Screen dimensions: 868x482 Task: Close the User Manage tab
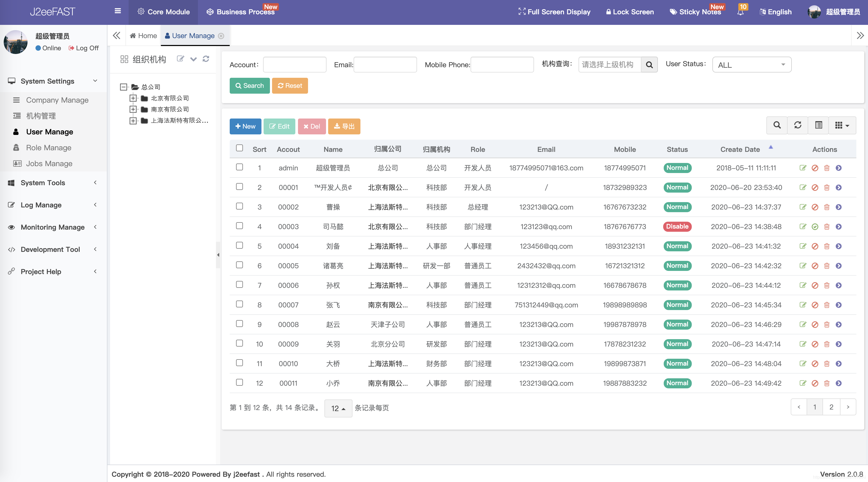click(221, 36)
